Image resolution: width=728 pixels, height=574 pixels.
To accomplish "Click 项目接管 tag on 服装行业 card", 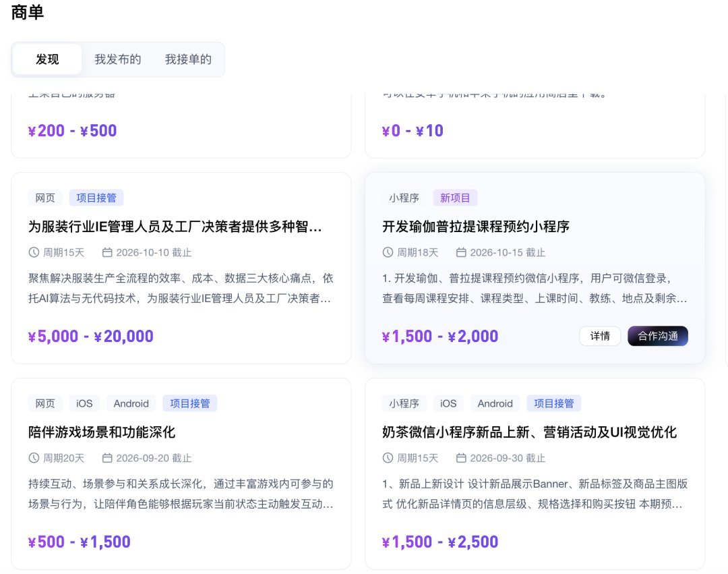I will click(x=96, y=198).
